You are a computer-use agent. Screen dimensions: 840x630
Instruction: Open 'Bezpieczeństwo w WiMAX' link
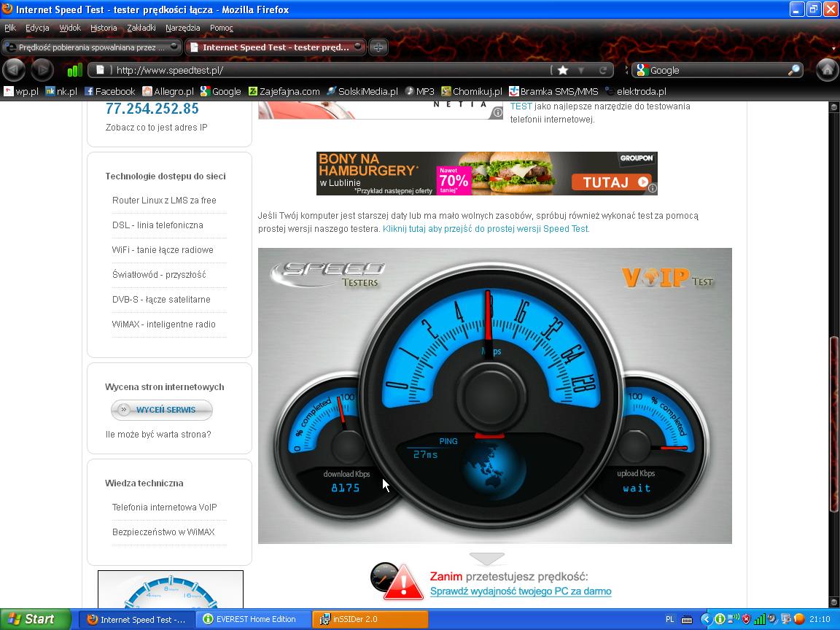pyautogui.click(x=163, y=532)
